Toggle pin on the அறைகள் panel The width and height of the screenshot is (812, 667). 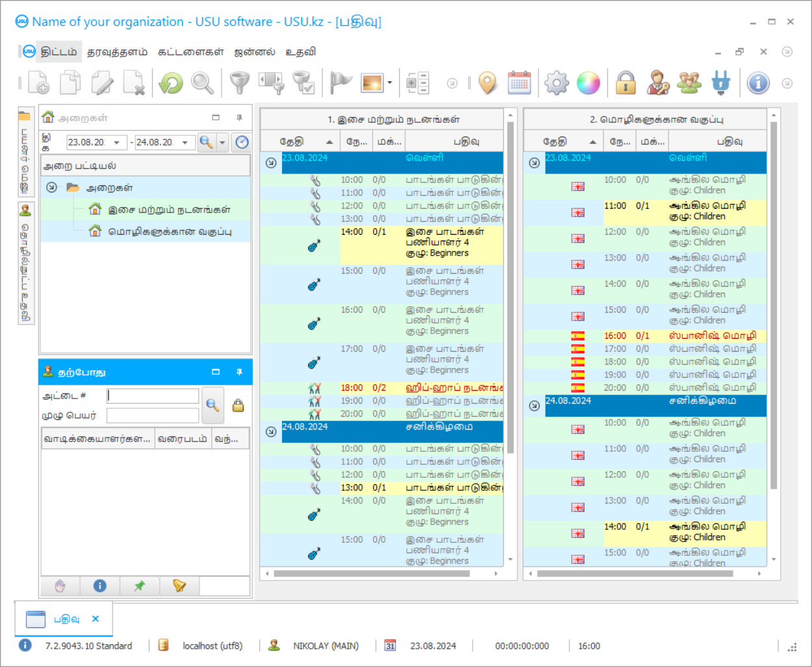(x=239, y=118)
